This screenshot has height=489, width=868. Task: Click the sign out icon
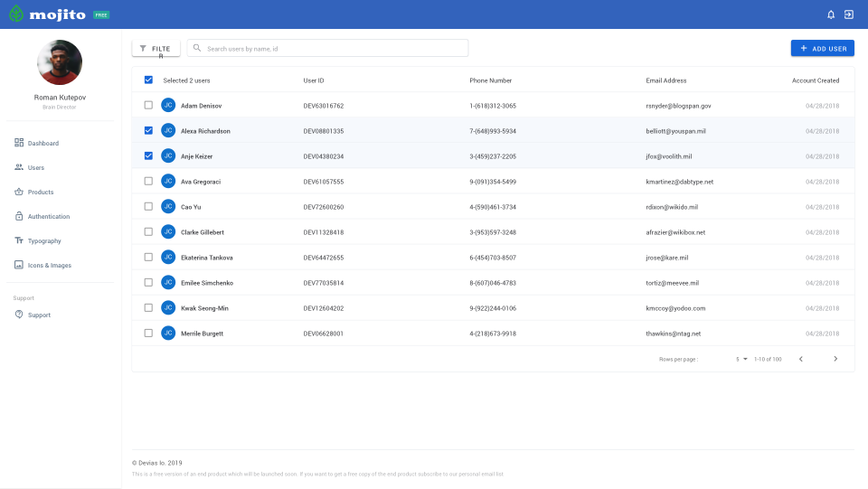click(x=849, y=14)
